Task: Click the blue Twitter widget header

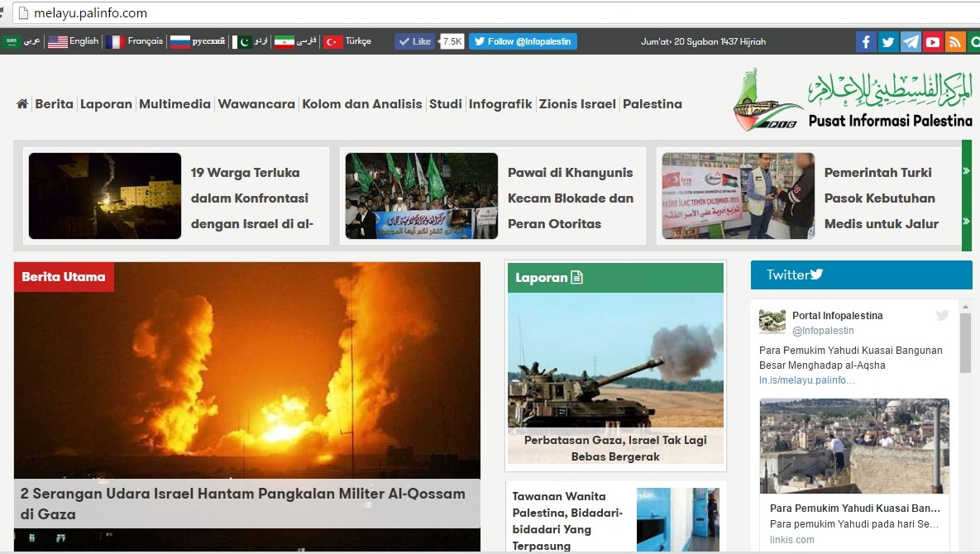Action: click(x=861, y=275)
